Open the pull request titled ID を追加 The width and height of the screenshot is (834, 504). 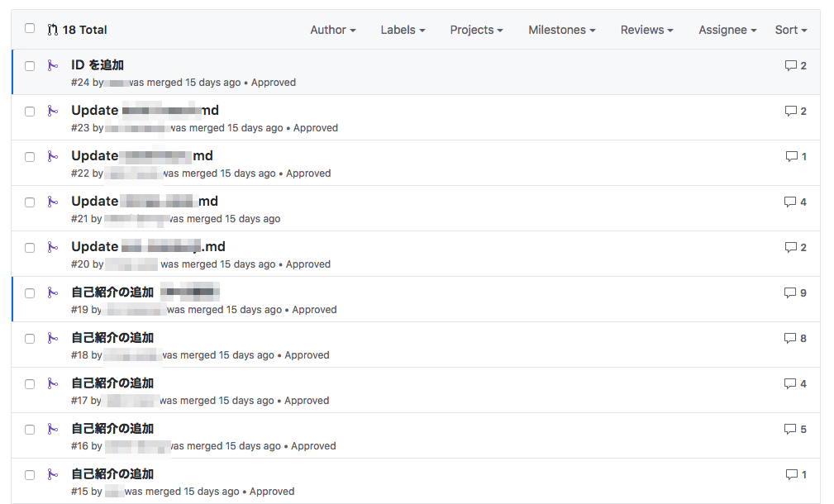(98, 65)
